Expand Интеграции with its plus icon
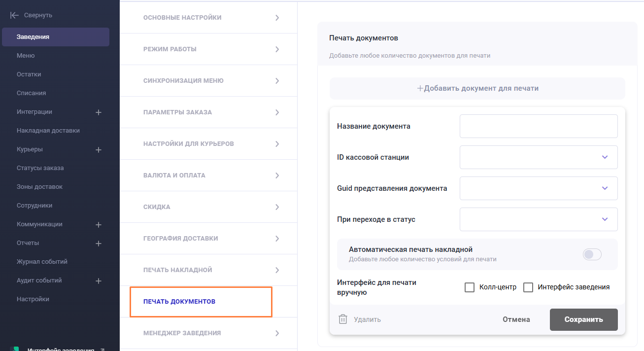Viewport: 644px width, 351px height. (98, 112)
